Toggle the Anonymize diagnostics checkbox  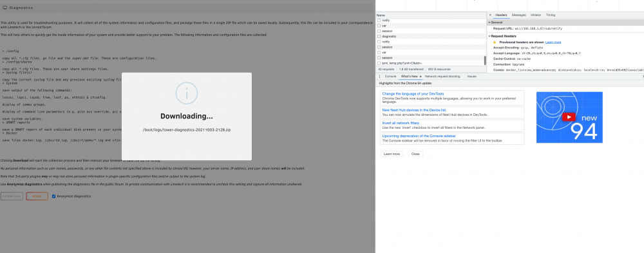click(x=54, y=196)
